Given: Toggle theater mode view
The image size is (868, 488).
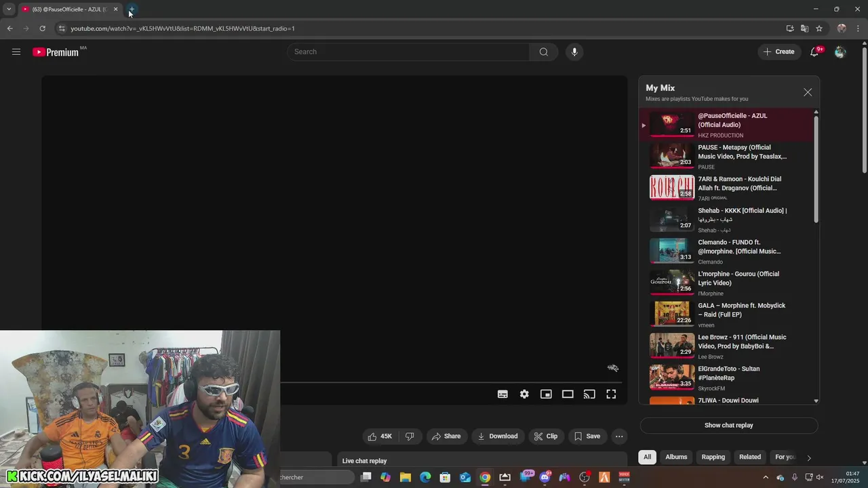Looking at the screenshot, I should [x=568, y=394].
